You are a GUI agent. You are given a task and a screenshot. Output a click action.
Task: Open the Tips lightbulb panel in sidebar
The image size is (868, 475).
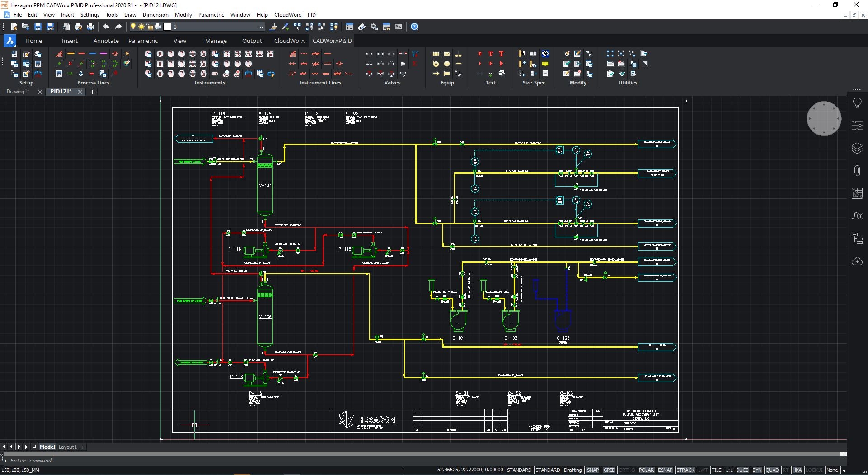[x=857, y=103]
